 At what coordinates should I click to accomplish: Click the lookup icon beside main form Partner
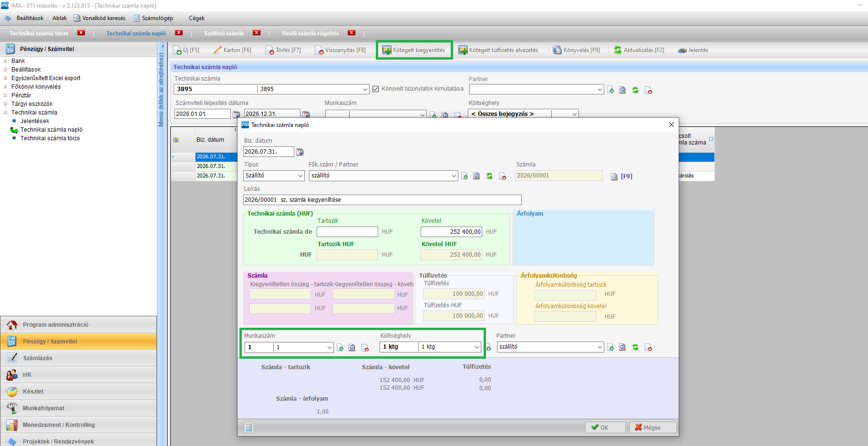(622, 90)
